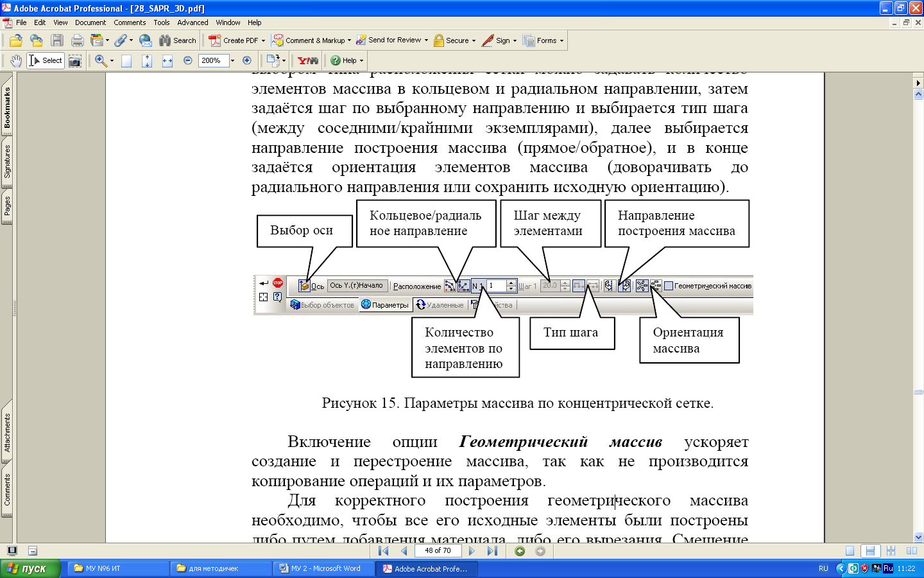The image size is (924, 578).
Task: Switch to Continuous Facing layout
Action: pos(891,551)
